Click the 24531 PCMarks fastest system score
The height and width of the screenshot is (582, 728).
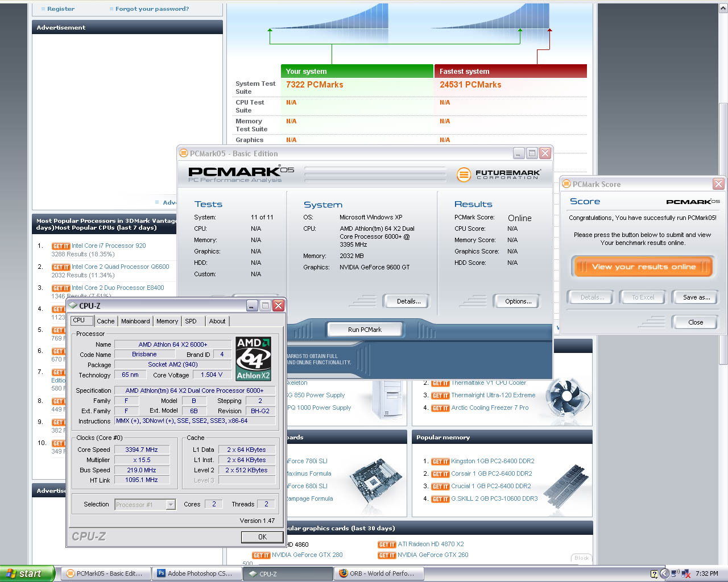(470, 85)
